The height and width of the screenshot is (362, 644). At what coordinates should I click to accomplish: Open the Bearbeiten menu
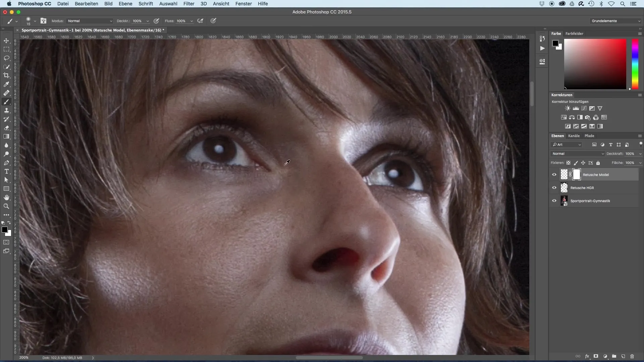pos(86,4)
